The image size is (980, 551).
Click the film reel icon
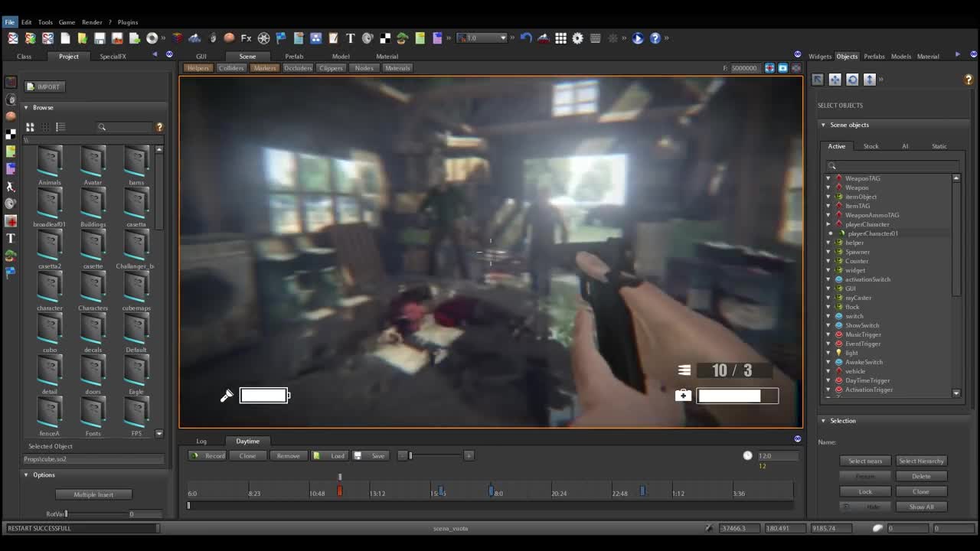point(263,38)
